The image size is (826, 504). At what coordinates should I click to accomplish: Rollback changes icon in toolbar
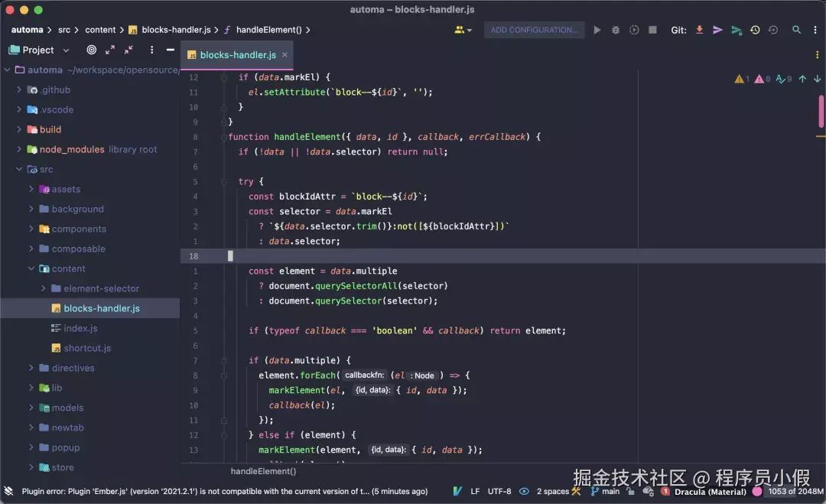click(772, 30)
